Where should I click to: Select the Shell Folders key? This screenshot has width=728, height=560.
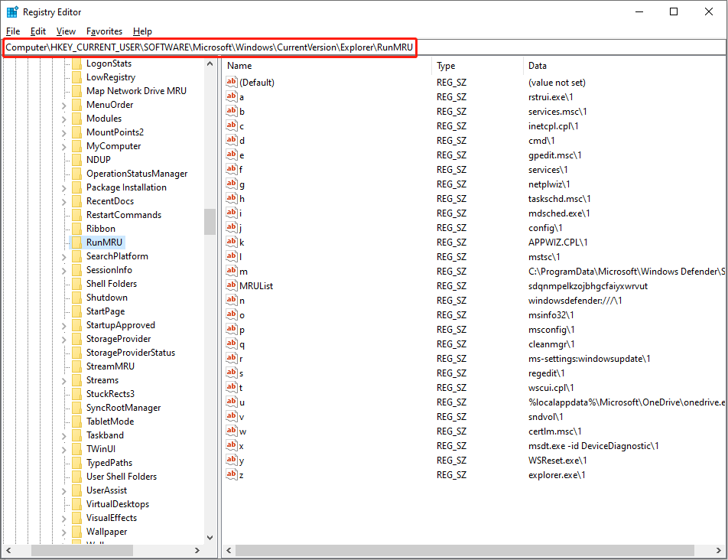coord(112,284)
